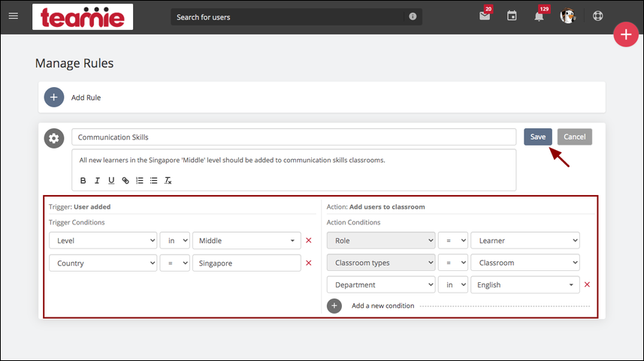Toggle italic formatting in description
This screenshot has width=644, height=361.
pyautogui.click(x=97, y=180)
